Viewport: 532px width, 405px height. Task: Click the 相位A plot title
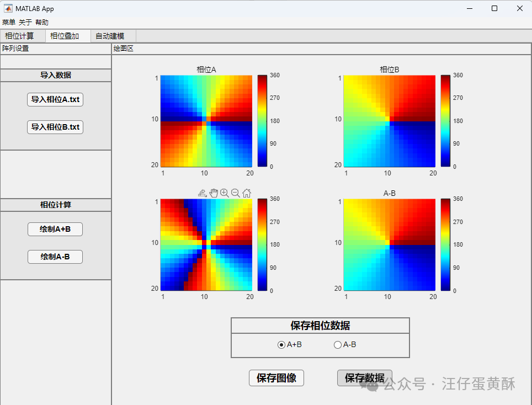click(x=206, y=70)
